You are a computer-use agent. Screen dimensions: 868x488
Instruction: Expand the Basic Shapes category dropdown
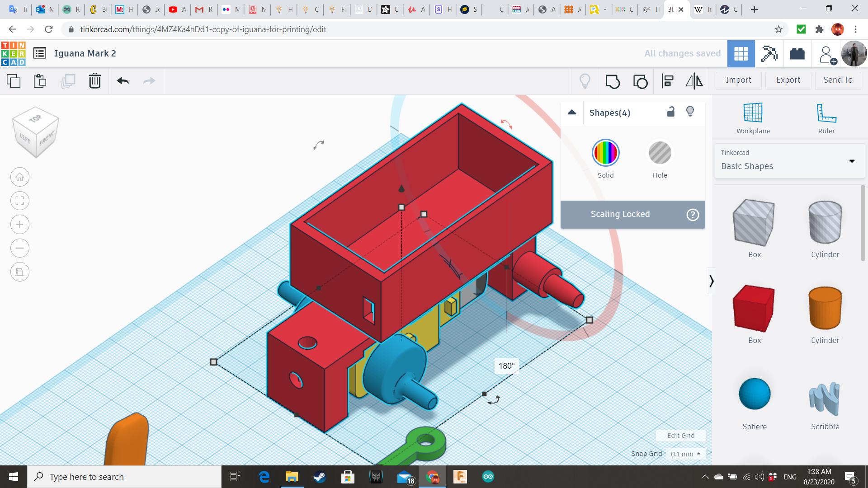pos(852,161)
